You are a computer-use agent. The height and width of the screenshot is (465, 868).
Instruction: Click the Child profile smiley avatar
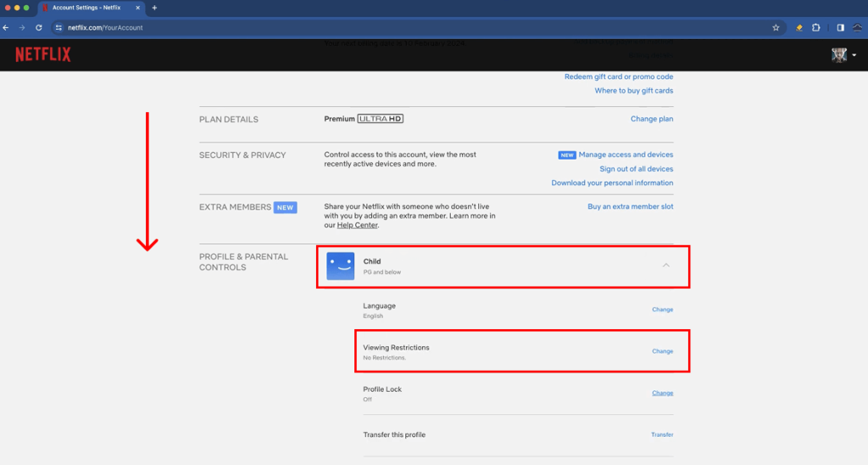click(341, 266)
